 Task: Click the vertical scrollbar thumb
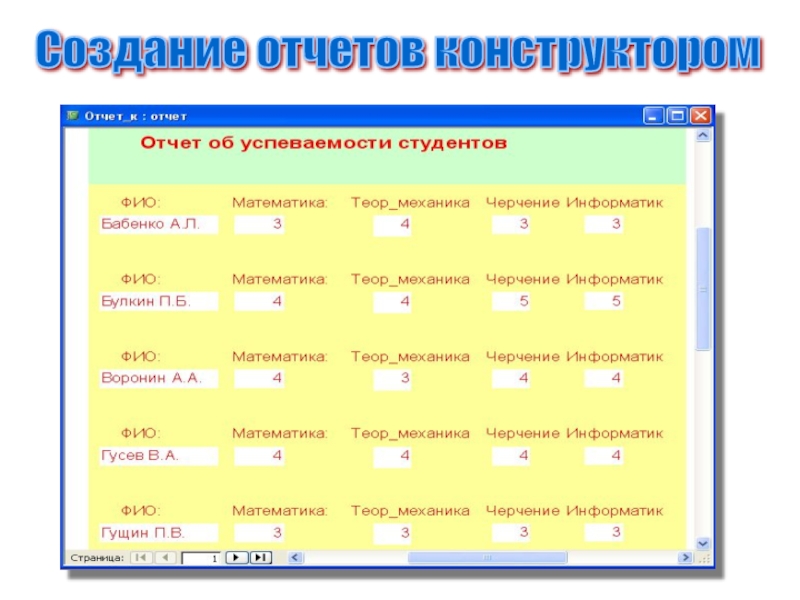[x=703, y=289]
